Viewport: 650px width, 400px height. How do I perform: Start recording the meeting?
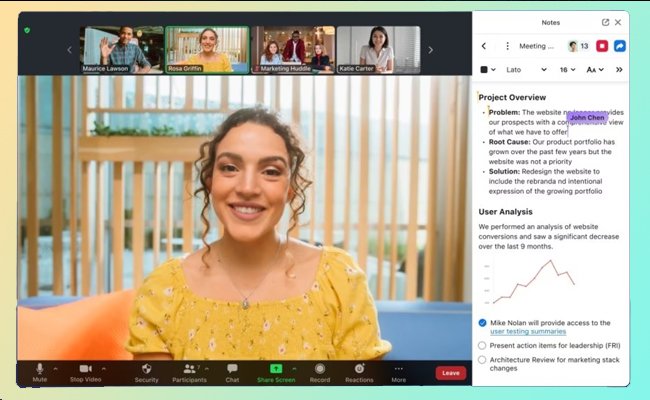[x=320, y=369]
